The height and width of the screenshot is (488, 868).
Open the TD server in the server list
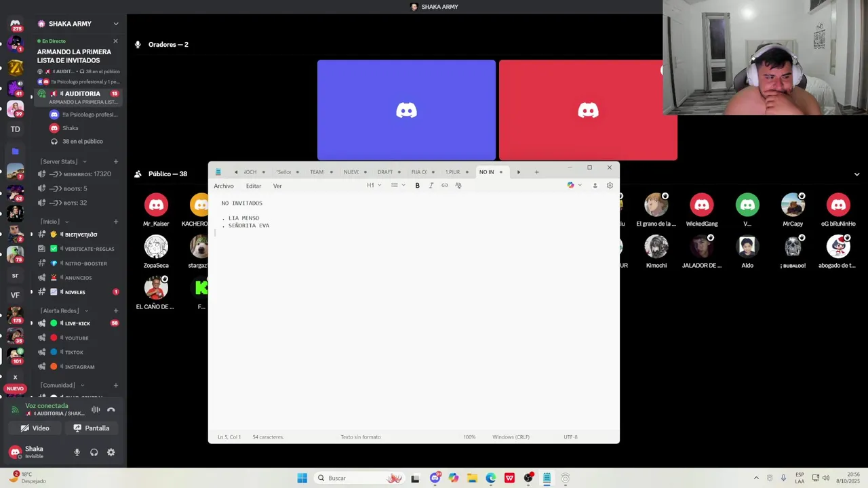(x=15, y=129)
